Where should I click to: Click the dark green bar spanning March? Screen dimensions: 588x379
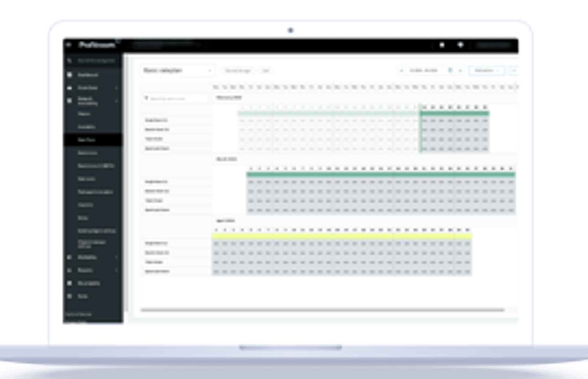(x=381, y=175)
